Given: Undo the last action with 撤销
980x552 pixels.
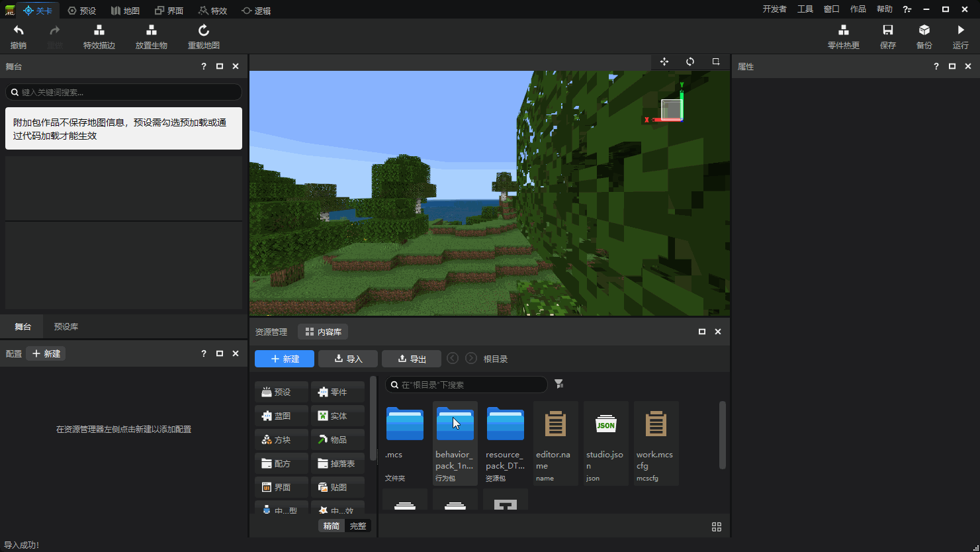Looking at the screenshot, I should pos(19,36).
